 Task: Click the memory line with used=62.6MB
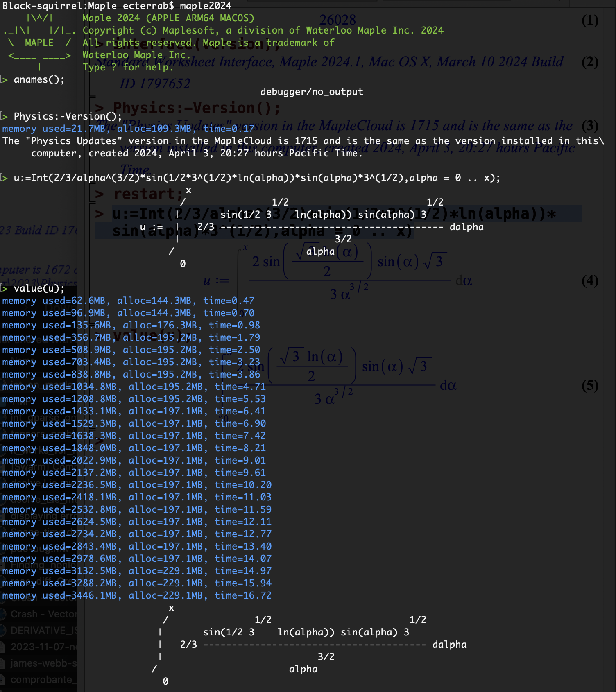tap(128, 301)
